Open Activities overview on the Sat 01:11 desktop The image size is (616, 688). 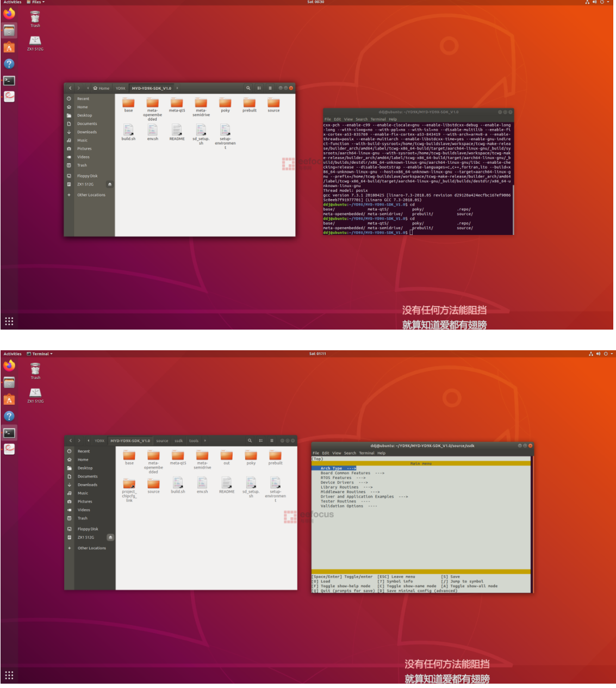click(x=13, y=354)
